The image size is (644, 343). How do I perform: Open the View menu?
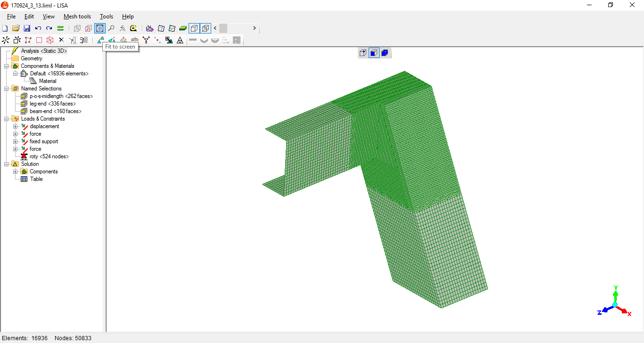click(x=49, y=16)
